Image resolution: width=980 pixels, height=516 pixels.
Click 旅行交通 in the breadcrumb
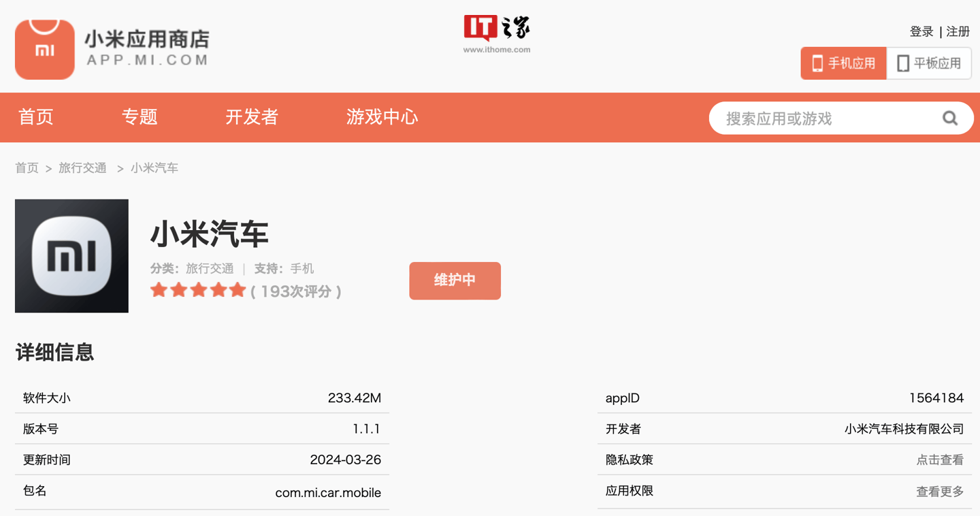click(x=82, y=167)
